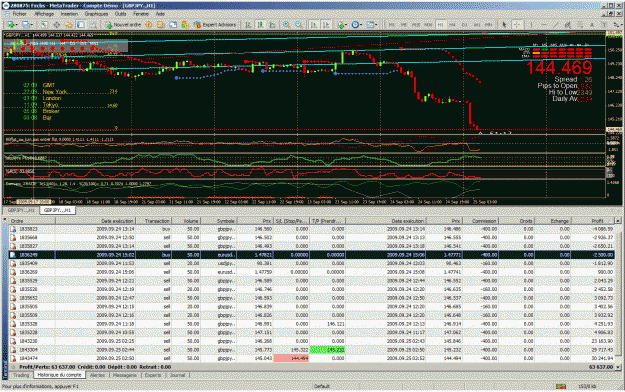Toggle Expert Advisors on or off

[x=215, y=25]
